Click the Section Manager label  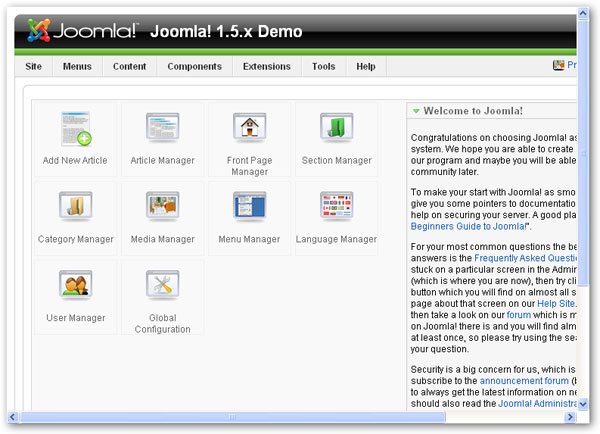click(337, 160)
